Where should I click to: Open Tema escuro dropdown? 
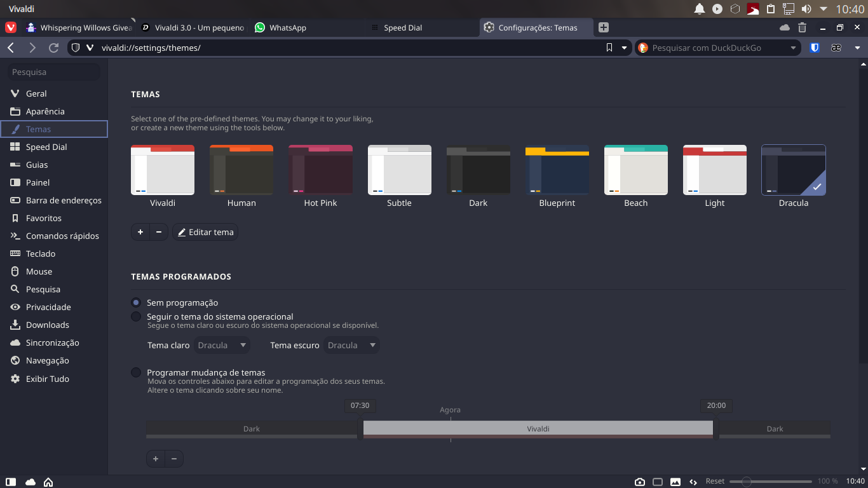tap(351, 345)
